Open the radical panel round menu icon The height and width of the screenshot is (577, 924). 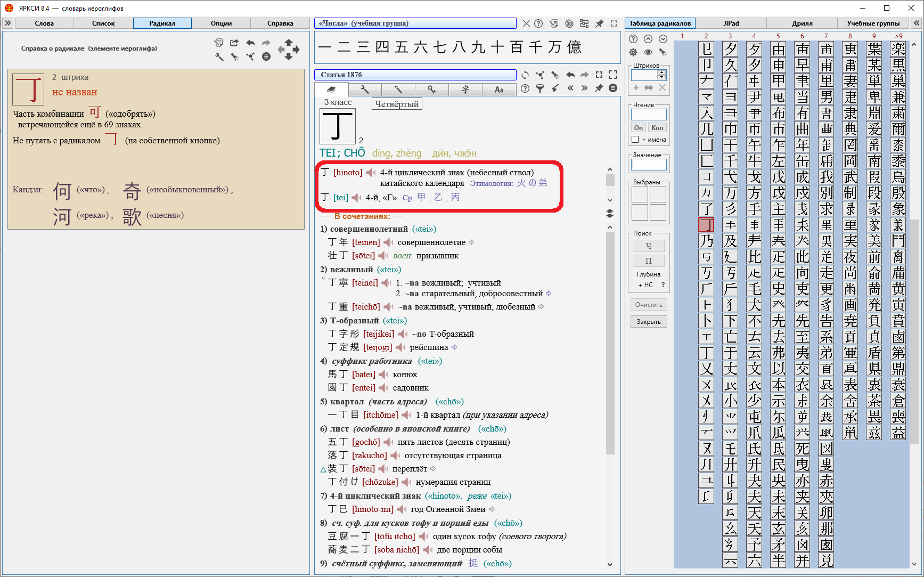coord(266,56)
